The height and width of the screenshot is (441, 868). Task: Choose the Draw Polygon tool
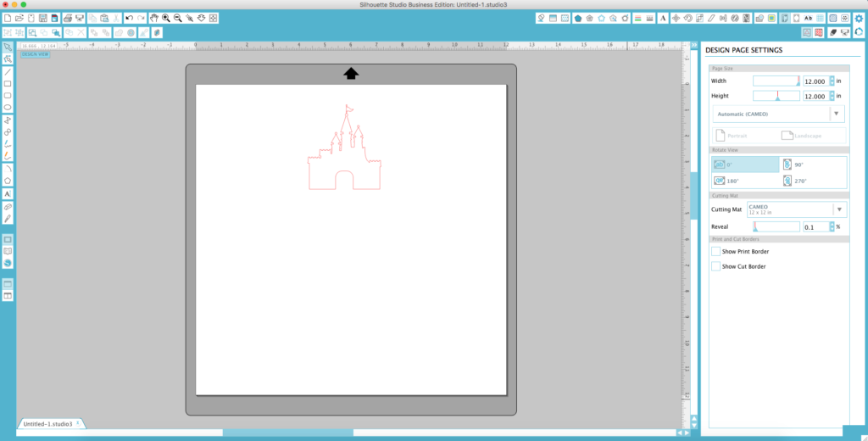coord(8,120)
